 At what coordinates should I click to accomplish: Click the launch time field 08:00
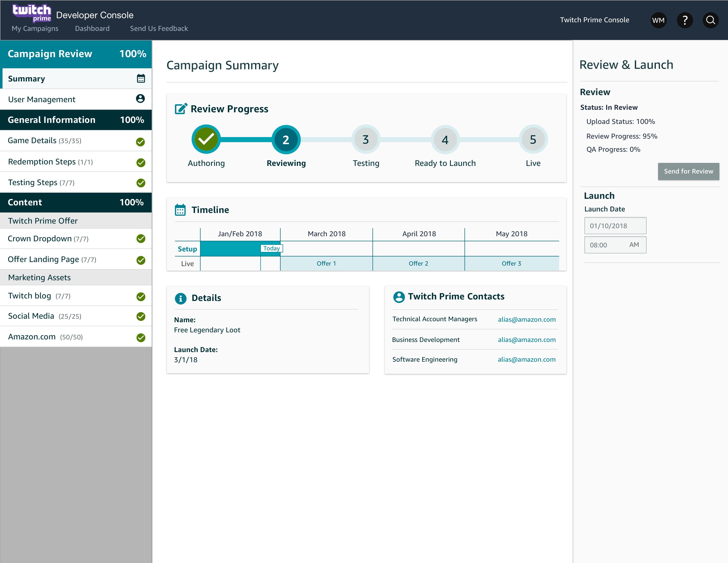pos(615,245)
